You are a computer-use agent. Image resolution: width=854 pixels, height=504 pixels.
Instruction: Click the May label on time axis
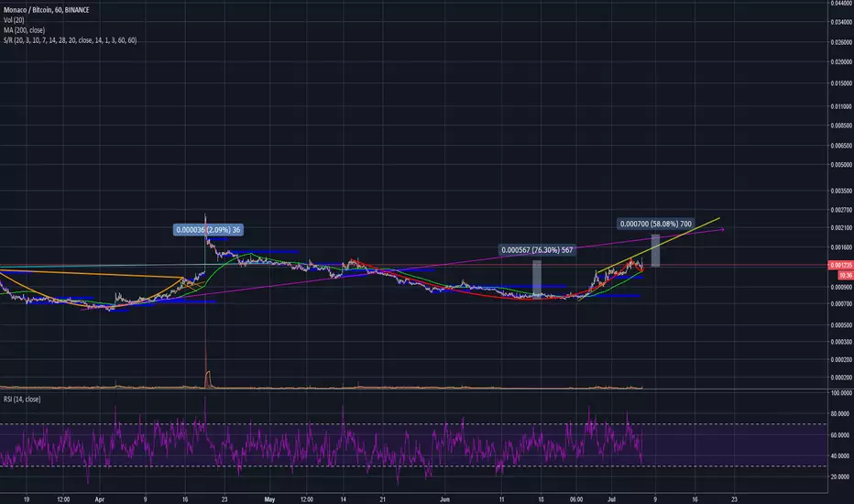click(x=269, y=499)
